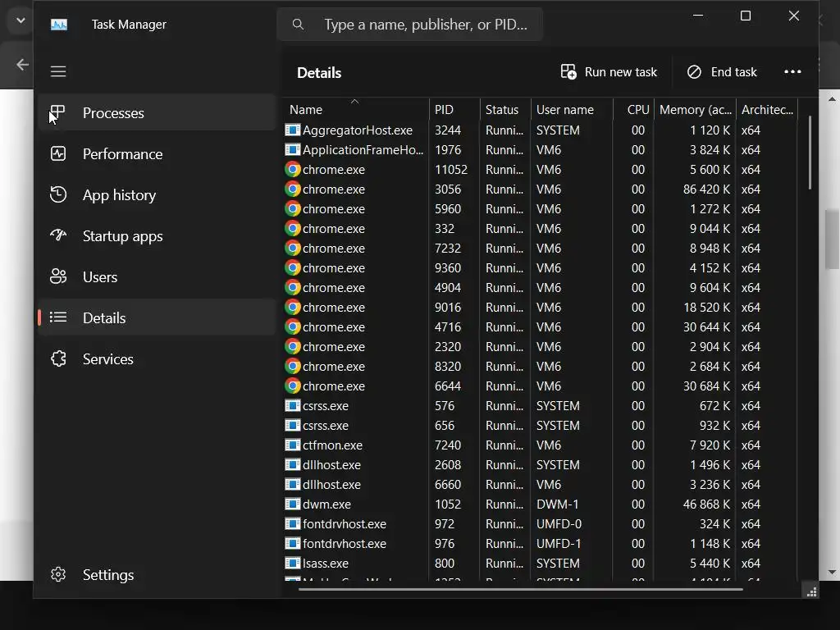Click the Startup apps icon
840x630 pixels.
click(x=57, y=235)
